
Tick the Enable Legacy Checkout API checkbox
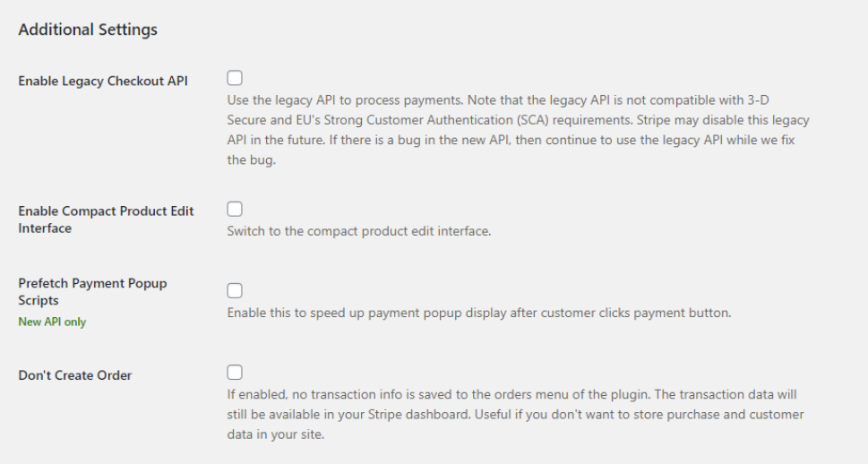(235, 78)
